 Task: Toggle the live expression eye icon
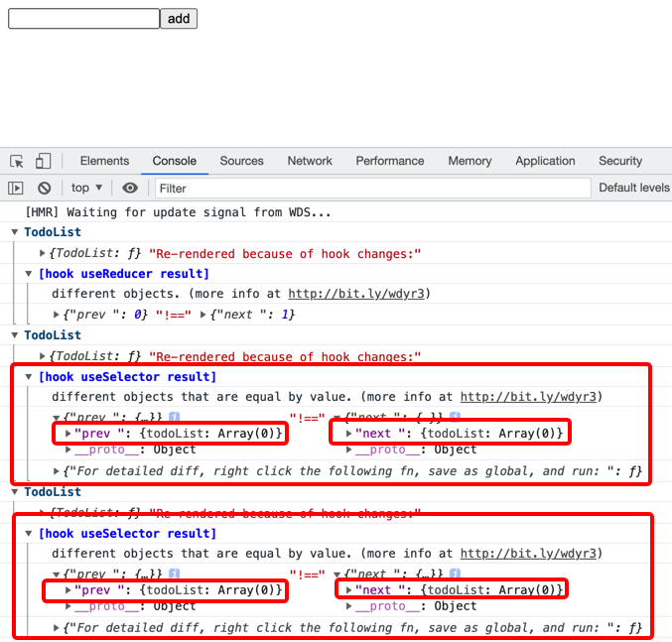pos(130,188)
